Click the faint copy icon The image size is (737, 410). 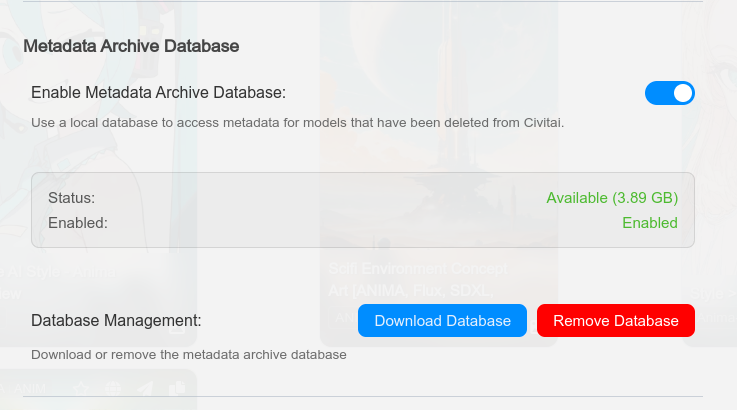[177, 389]
